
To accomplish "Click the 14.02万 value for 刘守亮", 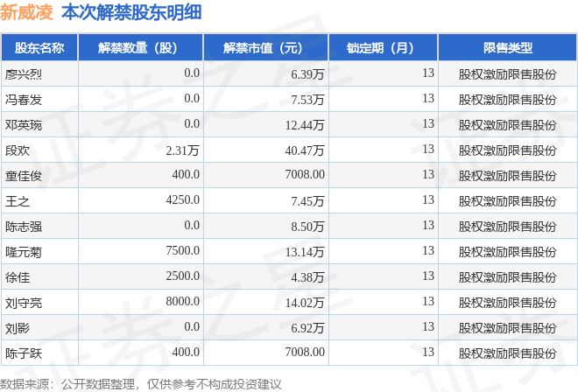I will tap(305, 303).
